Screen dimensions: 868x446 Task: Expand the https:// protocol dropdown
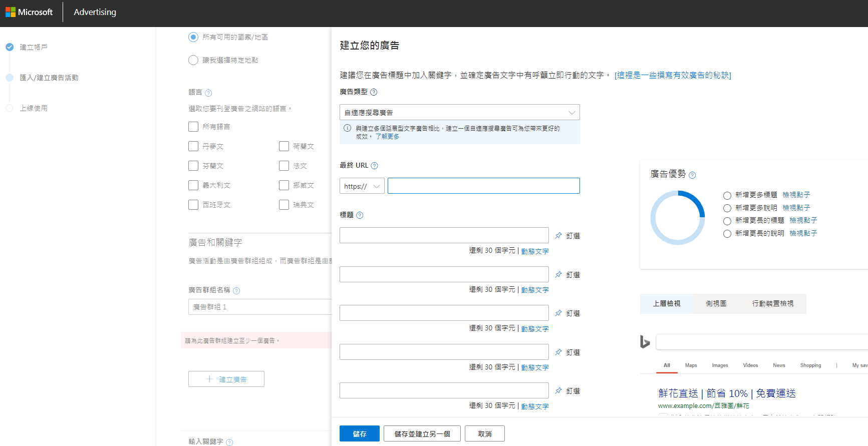click(362, 186)
